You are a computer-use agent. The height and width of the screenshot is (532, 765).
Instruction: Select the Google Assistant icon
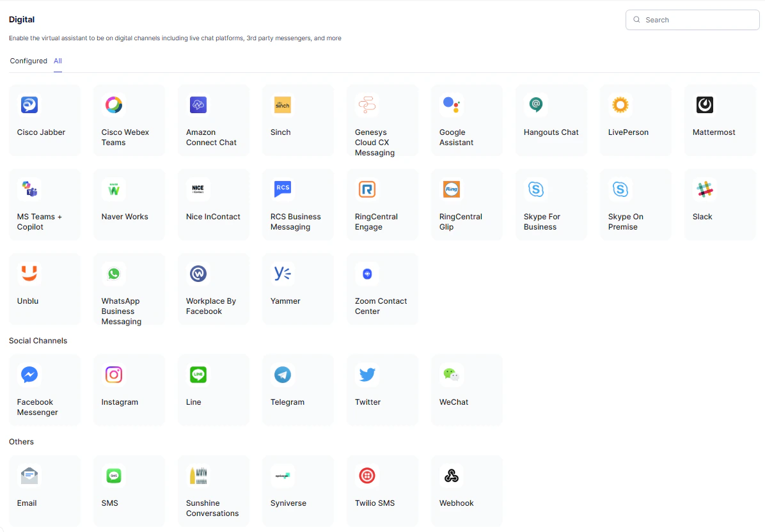tap(452, 105)
